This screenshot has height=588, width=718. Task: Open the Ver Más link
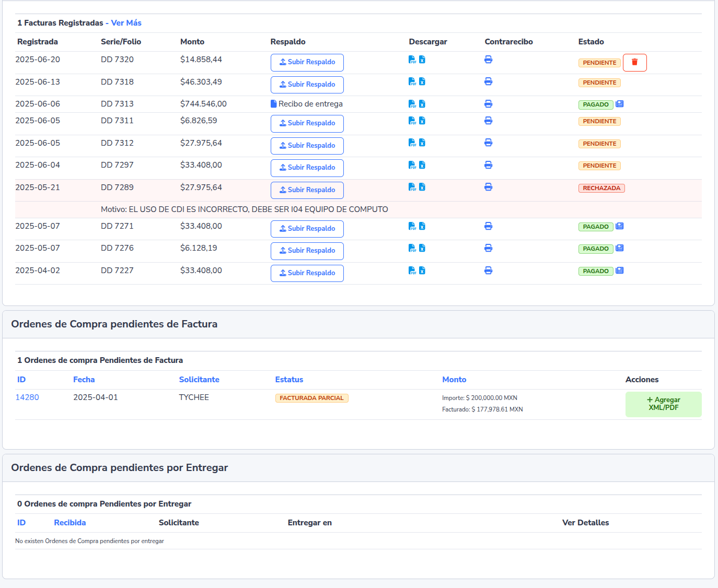pos(126,23)
